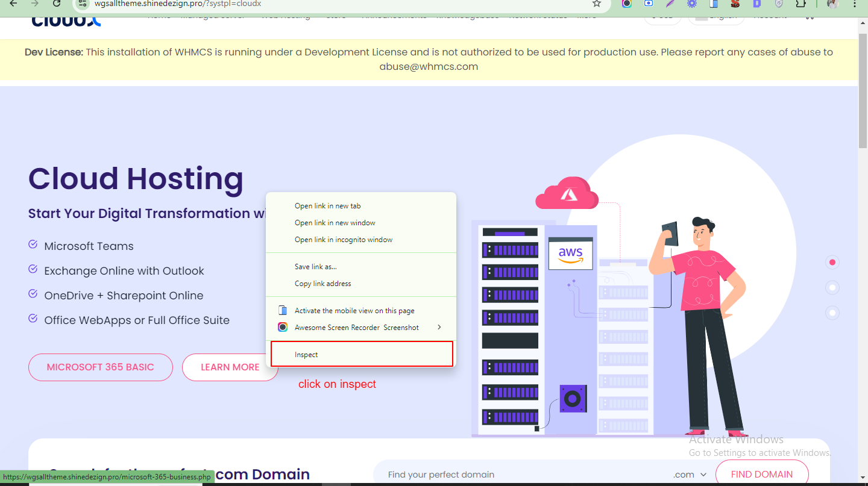This screenshot has width=868, height=486.
Task: Open the Extensions puzzle piece menu
Action: pos(800,4)
